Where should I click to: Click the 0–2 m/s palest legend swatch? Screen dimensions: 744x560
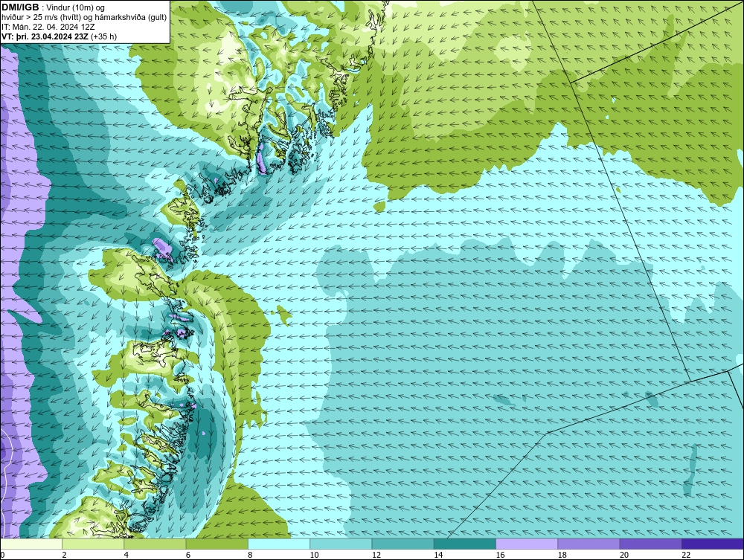(x=31, y=544)
